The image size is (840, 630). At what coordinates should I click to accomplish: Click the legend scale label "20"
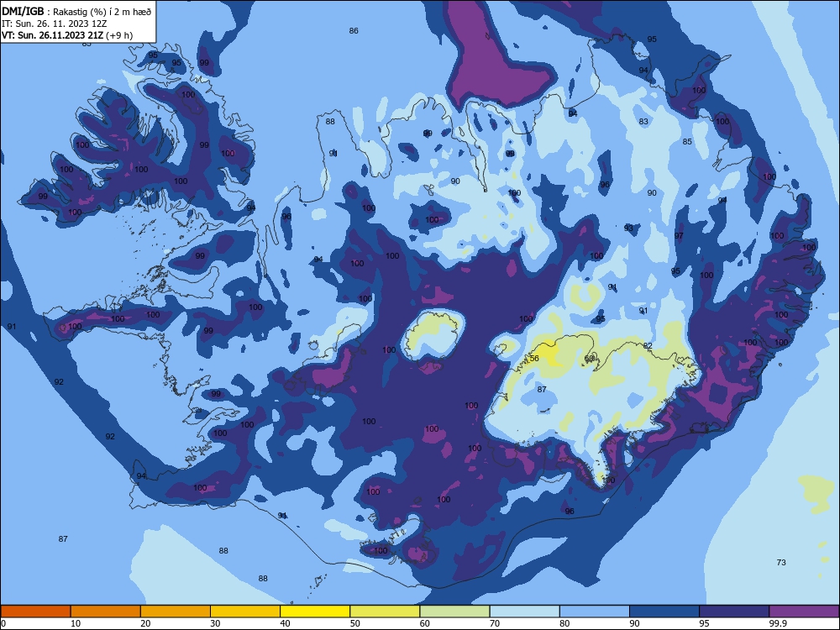pyautogui.click(x=145, y=623)
